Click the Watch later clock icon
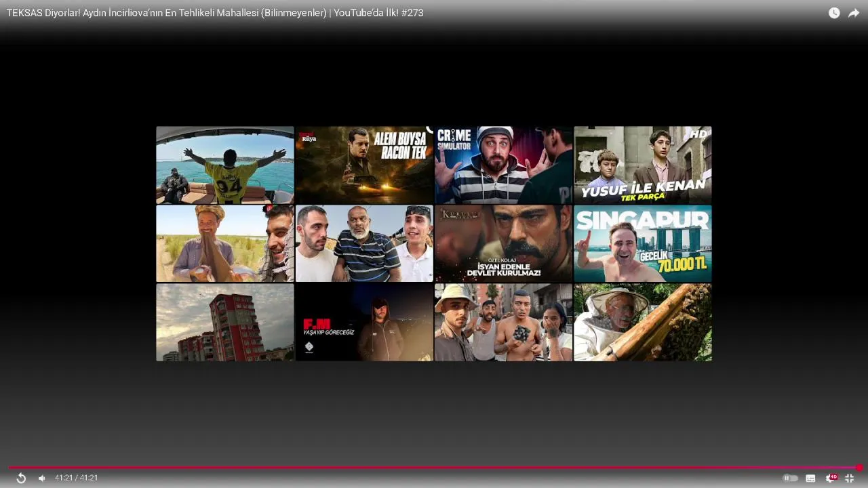Screen dimensions: 868x488 (x=834, y=13)
